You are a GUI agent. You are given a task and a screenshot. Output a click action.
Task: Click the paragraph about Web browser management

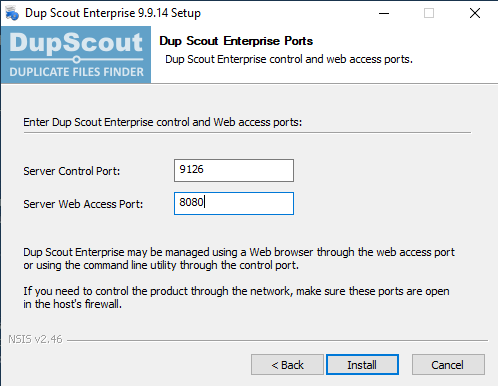[239, 259]
